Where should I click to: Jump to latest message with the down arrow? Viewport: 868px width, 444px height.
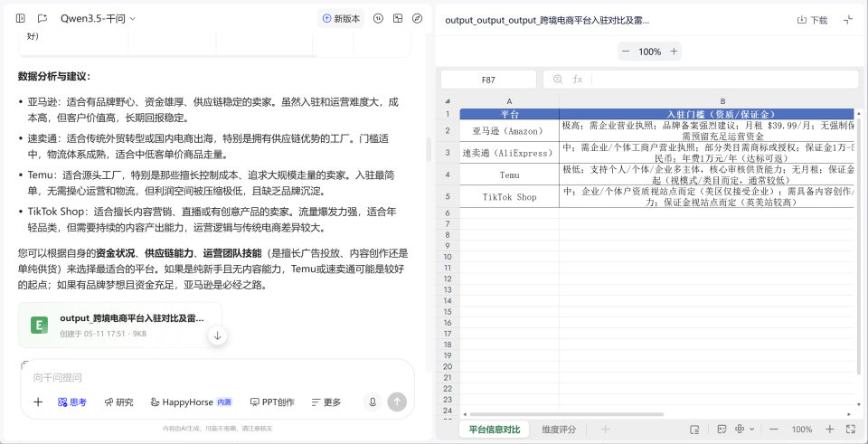(x=218, y=335)
